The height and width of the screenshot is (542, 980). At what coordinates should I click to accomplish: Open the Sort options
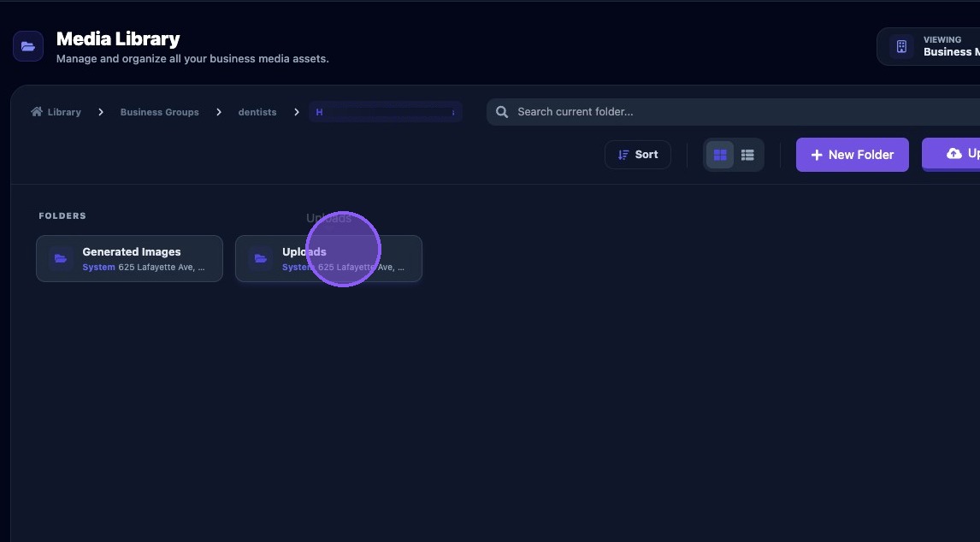click(x=637, y=155)
